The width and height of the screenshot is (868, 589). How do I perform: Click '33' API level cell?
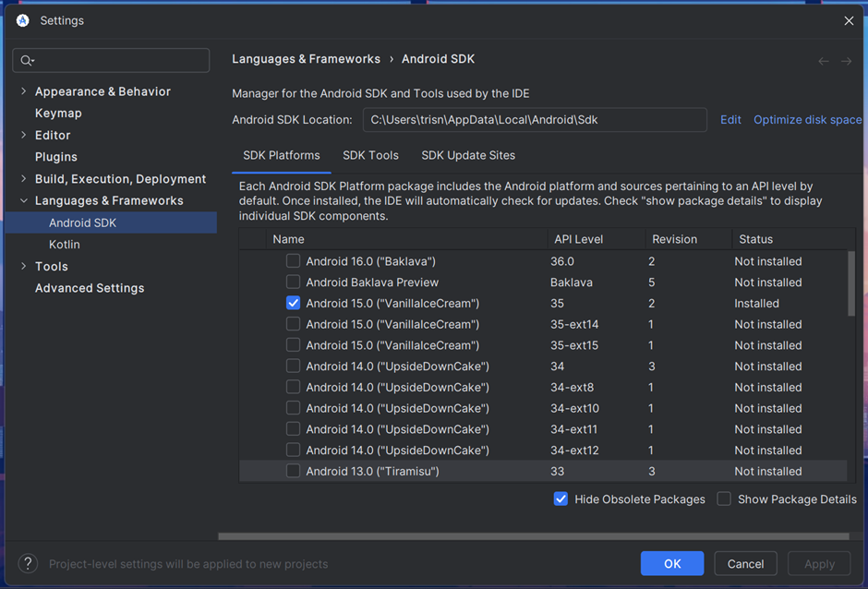(x=558, y=472)
